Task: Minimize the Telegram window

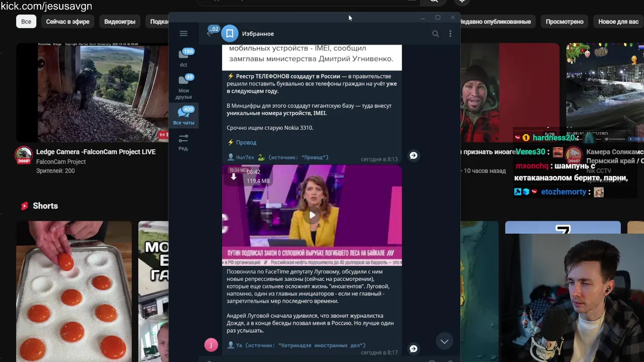Action: pyautogui.click(x=423, y=18)
